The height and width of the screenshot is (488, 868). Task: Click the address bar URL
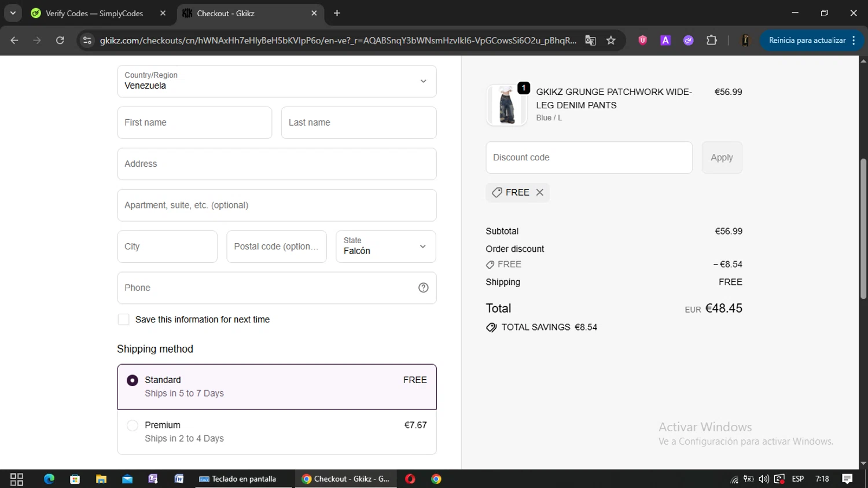(x=338, y=41)
